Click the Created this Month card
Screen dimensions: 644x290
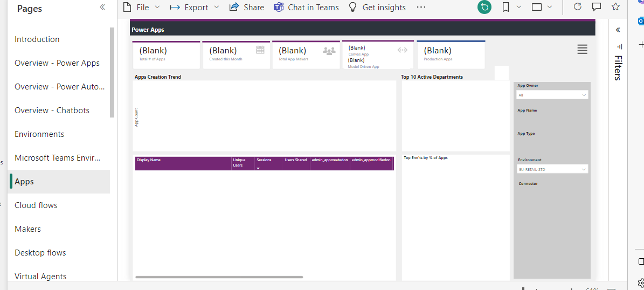(236, 54)
